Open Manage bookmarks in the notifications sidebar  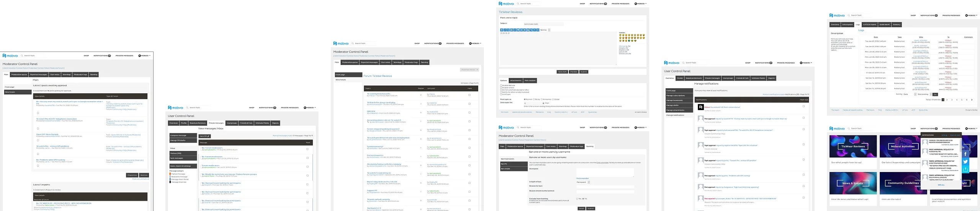[x=680, y=101]
